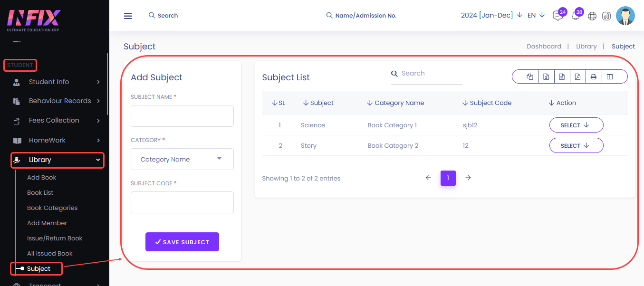Open Book List submenu item
This screenshot has width=644, height=286.
point(40,192)
